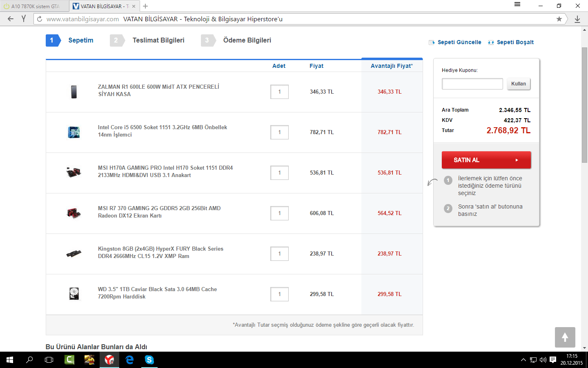This screenshot has height=368, width=588.
Task: Click the Yandex Y logo button
Action: (x=24, y=19)
